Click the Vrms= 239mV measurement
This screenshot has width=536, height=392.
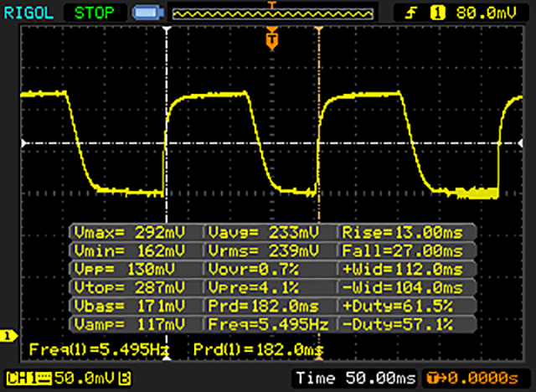click(264, 251)
